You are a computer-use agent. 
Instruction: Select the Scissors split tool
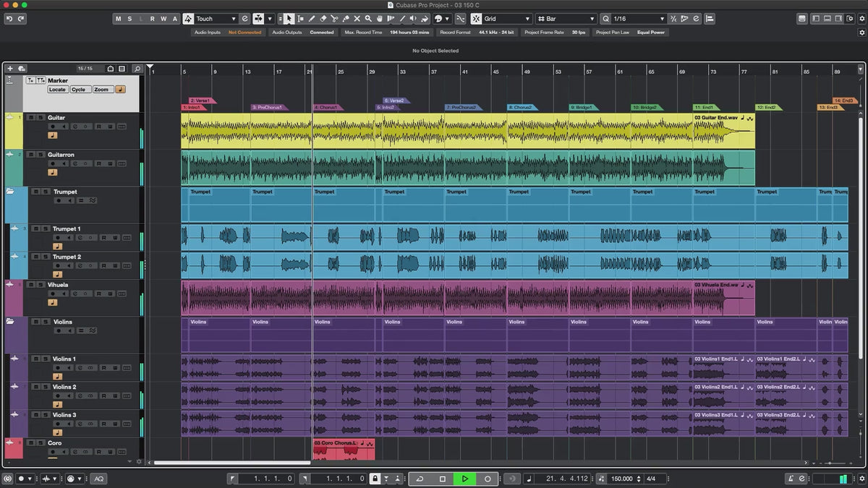(334, 19)
